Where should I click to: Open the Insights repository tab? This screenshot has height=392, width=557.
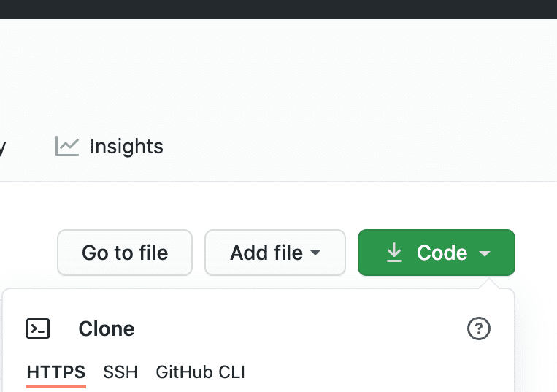pyautogui.click(x=126, y=147)
